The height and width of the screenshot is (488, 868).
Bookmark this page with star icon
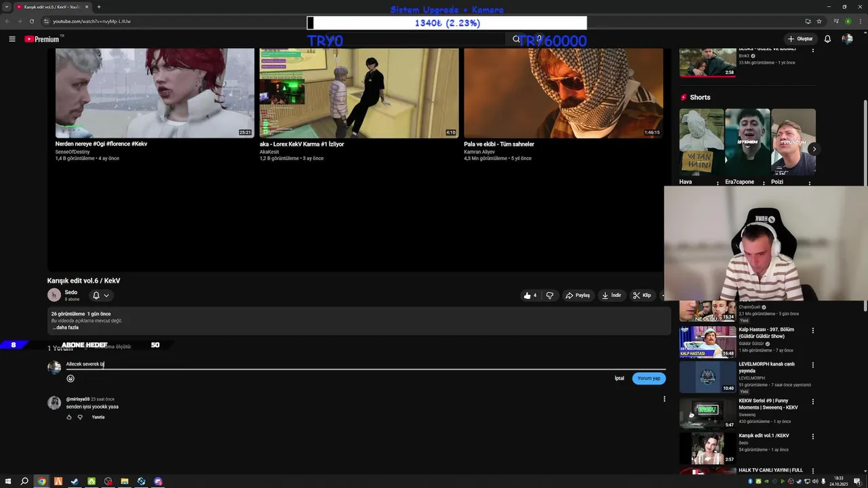click(x=819, y=21)
